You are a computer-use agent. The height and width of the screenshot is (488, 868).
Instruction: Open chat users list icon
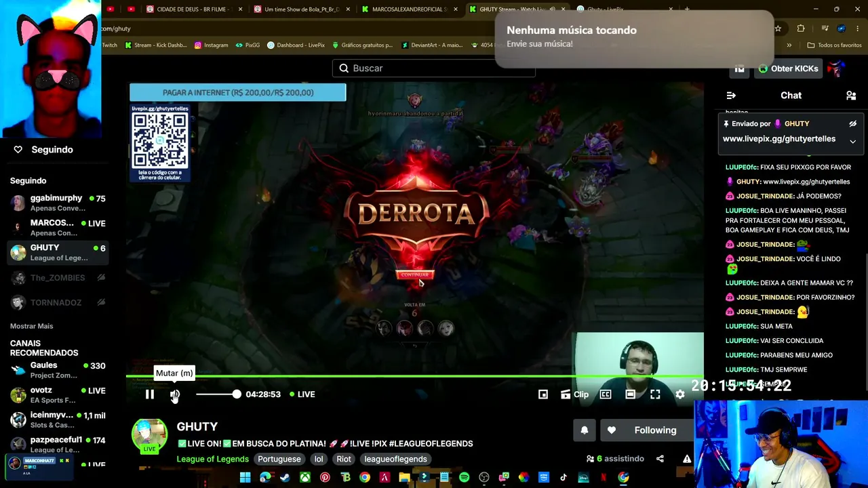pos(851,96)
